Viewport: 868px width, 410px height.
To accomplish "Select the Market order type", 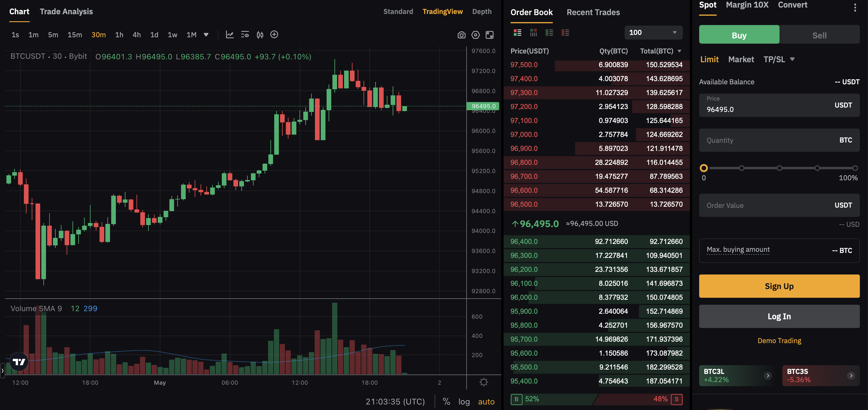I will click(741, 60).
